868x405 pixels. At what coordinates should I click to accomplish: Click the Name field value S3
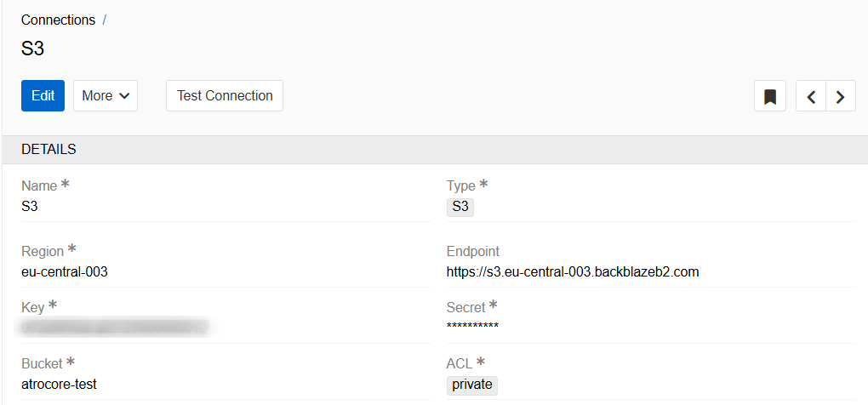coord(30,206)
